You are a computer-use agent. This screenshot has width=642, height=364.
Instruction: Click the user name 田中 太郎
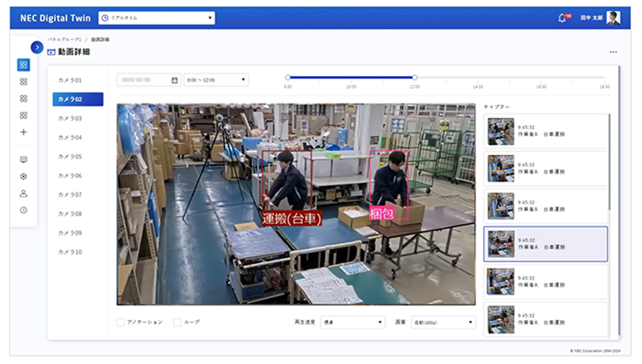click(592, 18)
